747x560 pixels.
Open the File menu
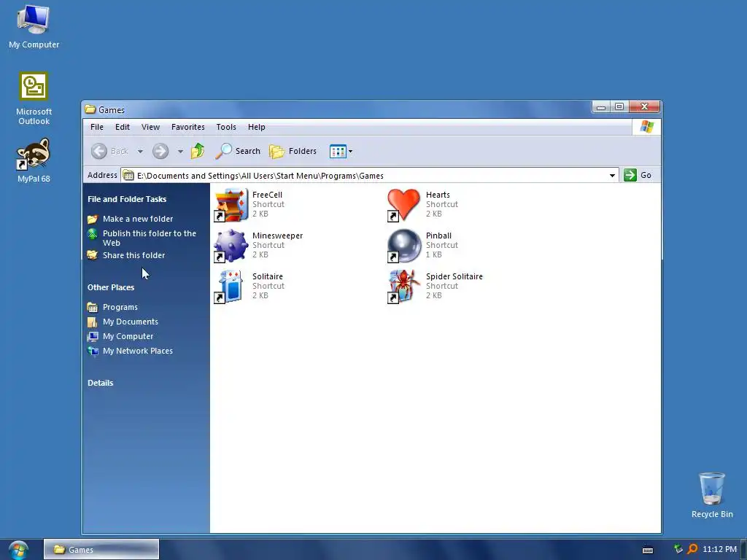pos(97,127)
